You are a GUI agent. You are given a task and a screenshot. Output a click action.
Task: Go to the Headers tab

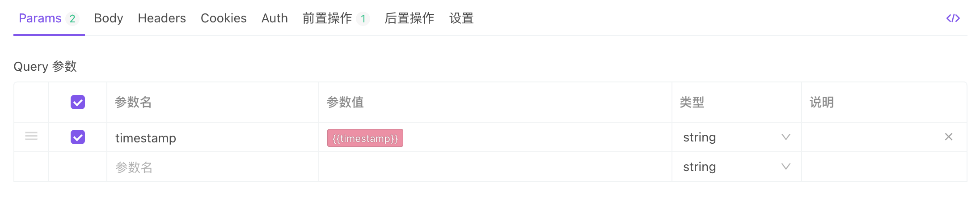[x=161, y=18]
